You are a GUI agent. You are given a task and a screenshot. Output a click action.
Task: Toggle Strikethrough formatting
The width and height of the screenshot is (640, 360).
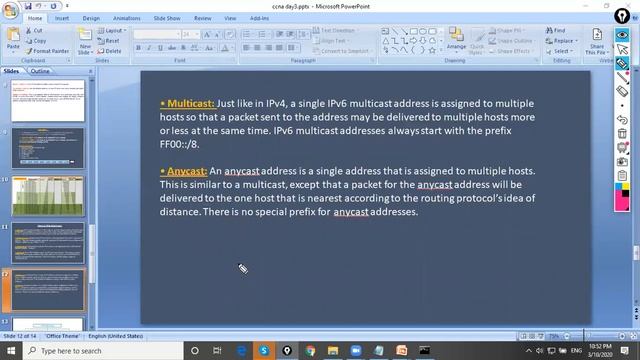click(x=172, y=48)
